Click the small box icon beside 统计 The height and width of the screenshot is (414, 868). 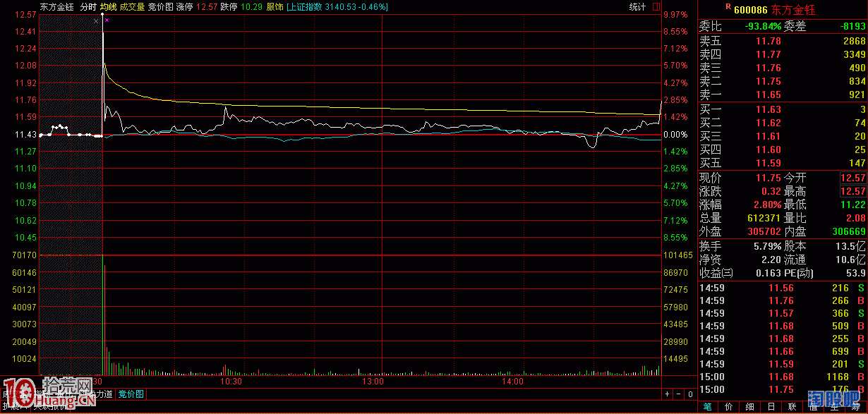[656, 7]
